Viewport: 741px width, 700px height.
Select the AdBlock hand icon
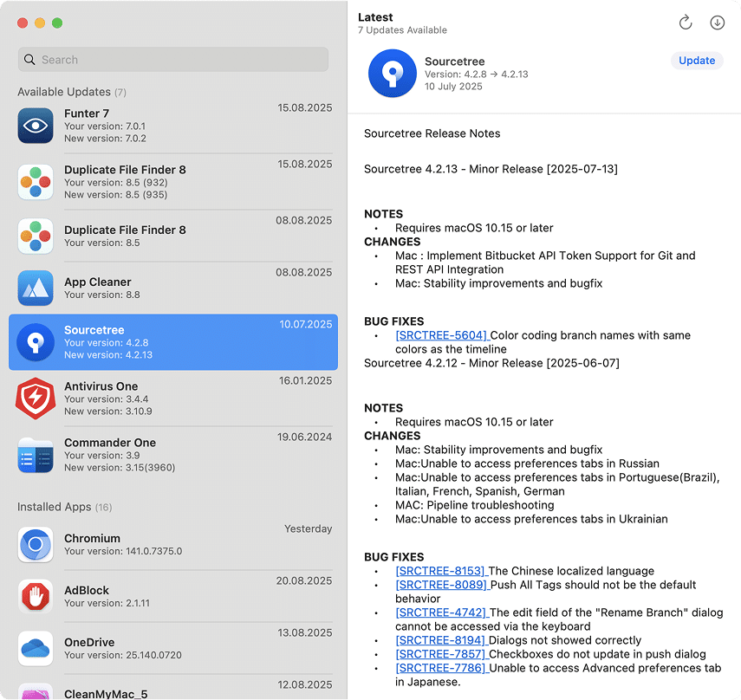pos(36,596)
